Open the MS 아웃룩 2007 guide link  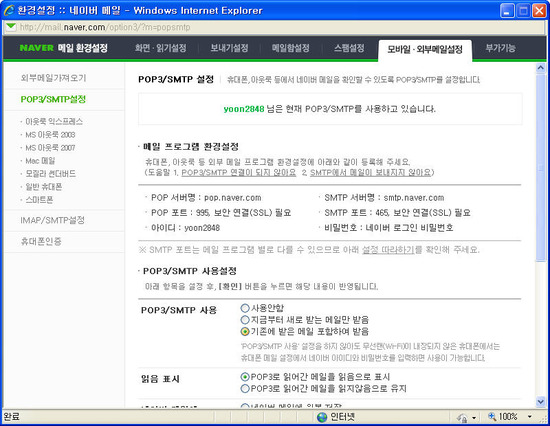50,148
